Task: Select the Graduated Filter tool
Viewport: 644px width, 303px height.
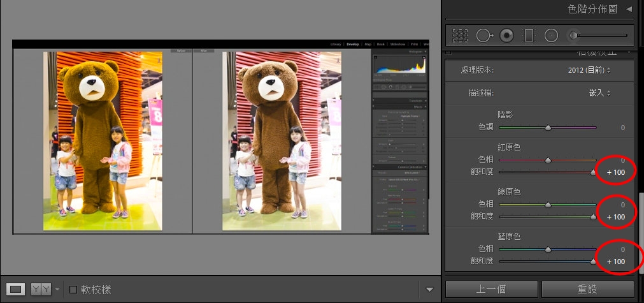Action: pos(529,36)
